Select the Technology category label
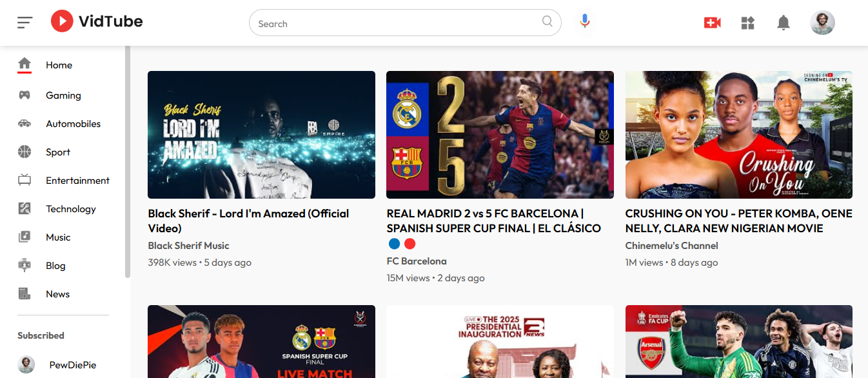The height and width of the screenshot is (378, 868). (70, 209)
